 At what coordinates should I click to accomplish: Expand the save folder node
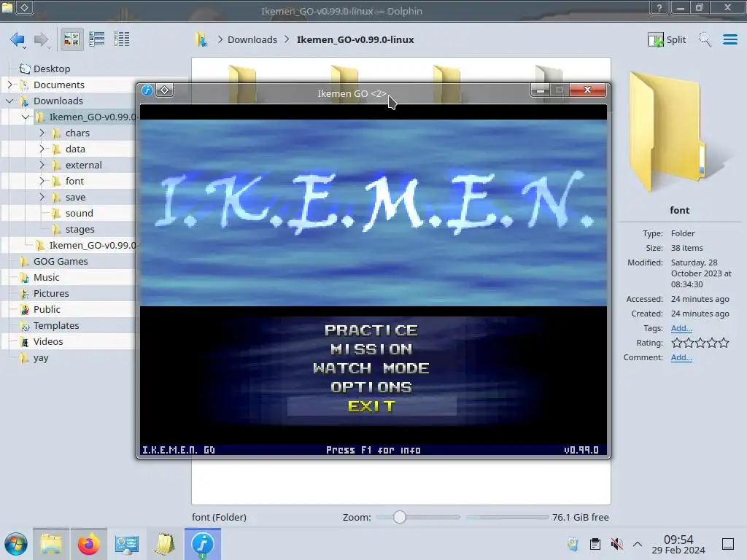pos(42,197)
